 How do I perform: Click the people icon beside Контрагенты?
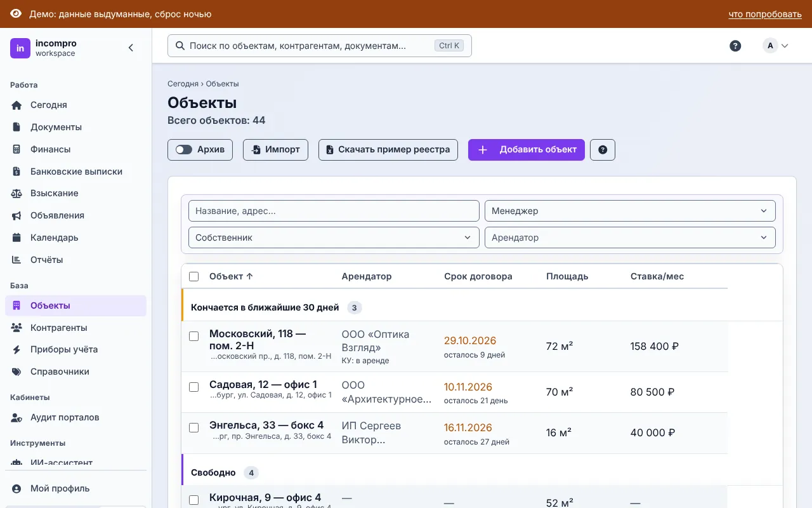coord(17,328)
